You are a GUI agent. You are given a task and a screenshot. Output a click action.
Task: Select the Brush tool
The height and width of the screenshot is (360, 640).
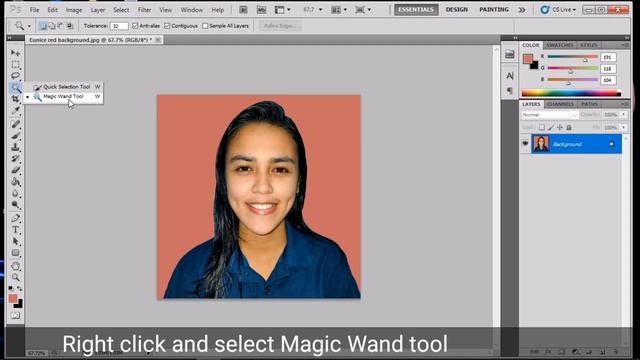pos(16,136)
